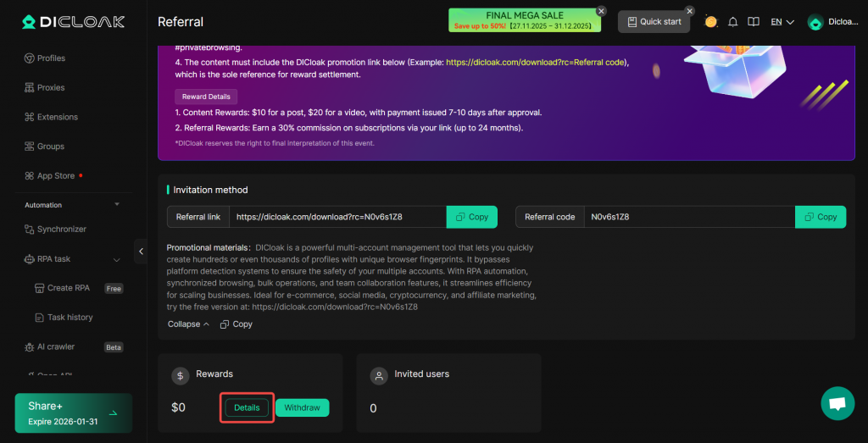The image size is (868, 443).
Task: Click the user avatar icon
Action: coord(815,23)
